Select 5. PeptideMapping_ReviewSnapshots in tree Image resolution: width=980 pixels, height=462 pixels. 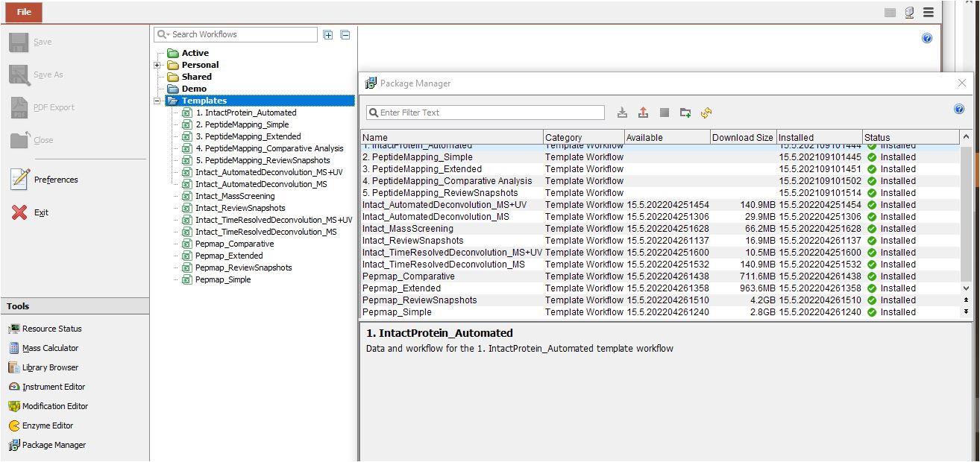[x=256, y=160]
